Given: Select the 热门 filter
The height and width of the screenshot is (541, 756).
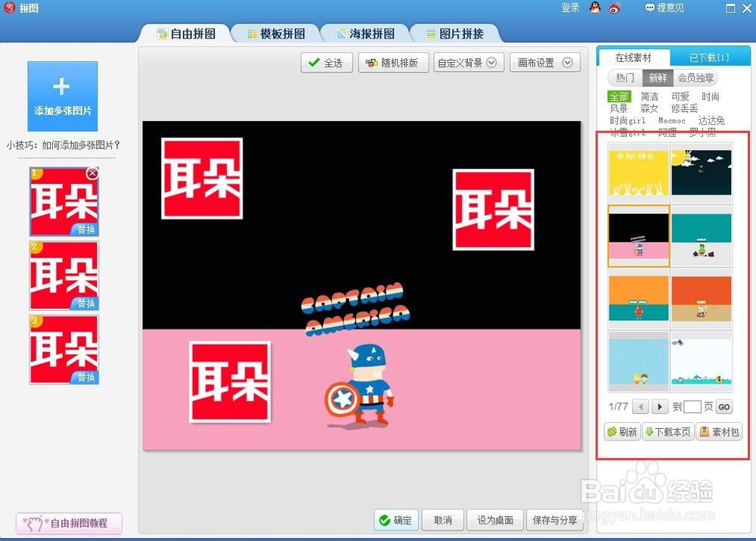Looking at the screenshot, I should tap(625, 78).
